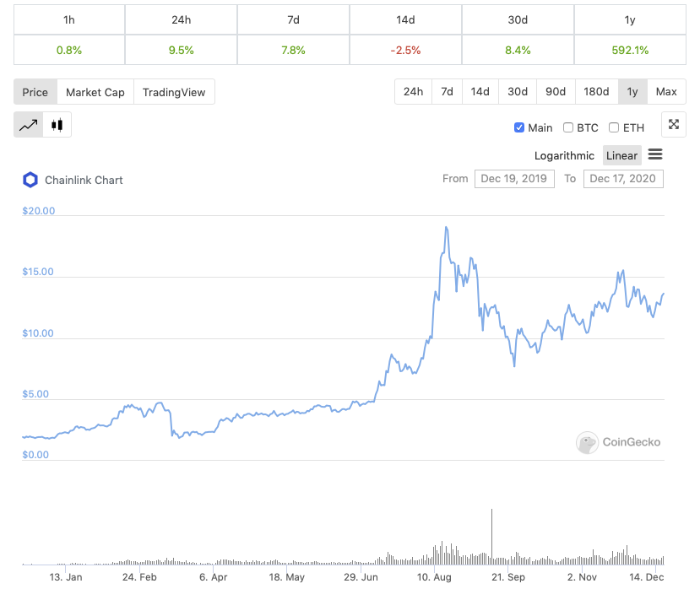
Task: Click the 0.8% change value
Action: click(x=69, y=50)
